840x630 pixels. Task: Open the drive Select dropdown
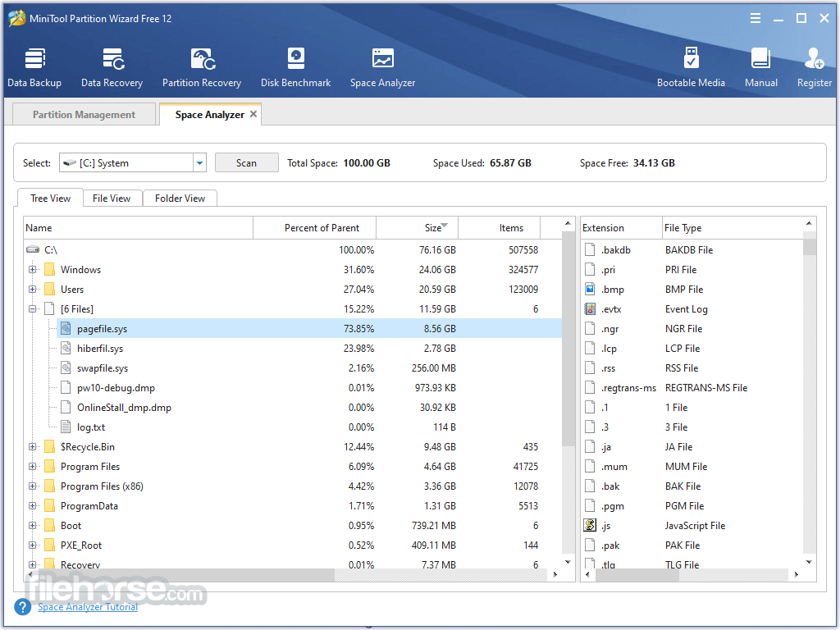(200, 163)
